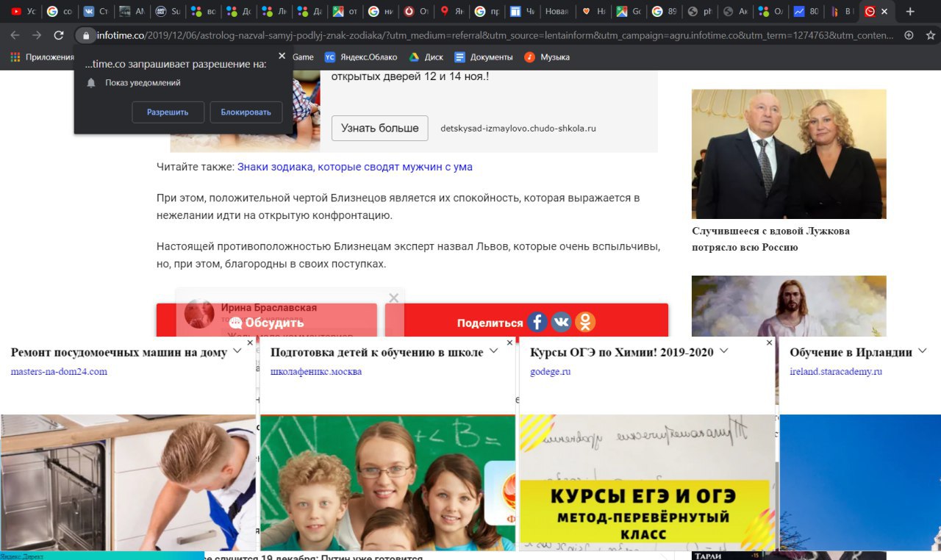
Task: Switch to the Yandex Maps tab labeled Ян
Action: point(451,12)
